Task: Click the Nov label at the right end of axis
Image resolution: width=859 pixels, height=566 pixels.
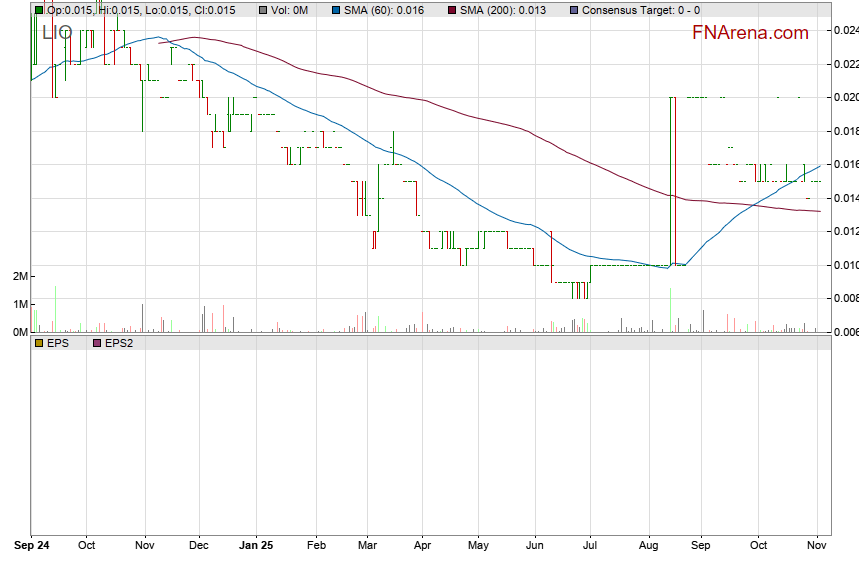Action: pos(818,546)
